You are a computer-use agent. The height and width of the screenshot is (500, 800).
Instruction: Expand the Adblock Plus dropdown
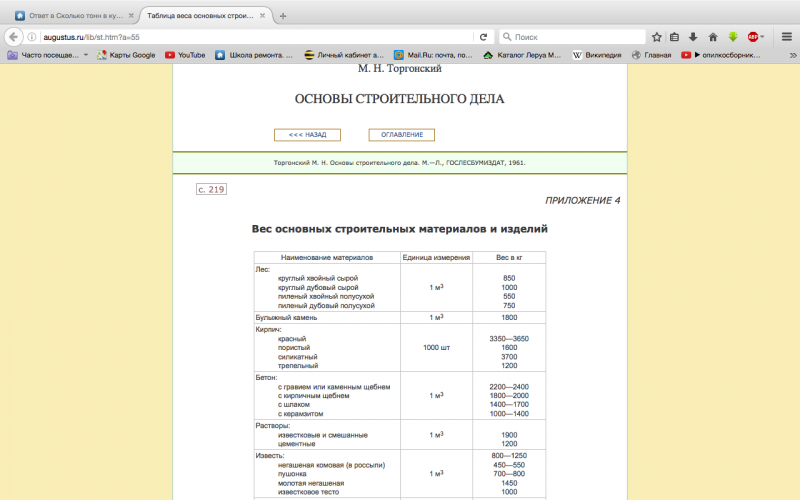[763, 36]
